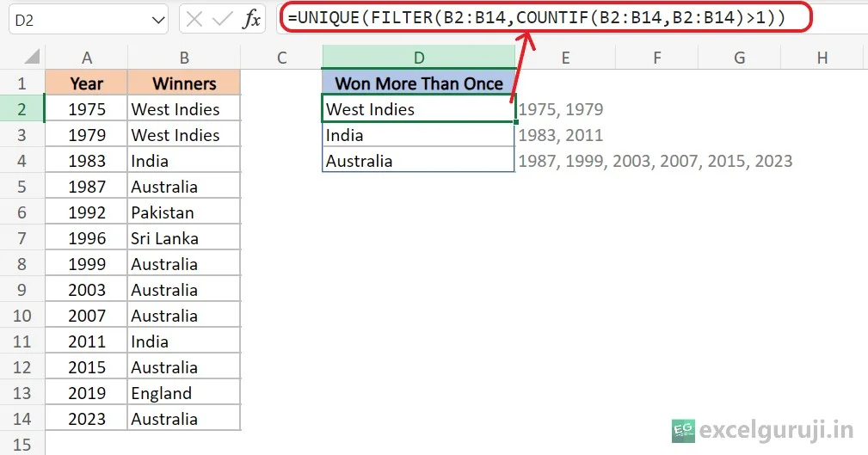Select West Indies in Winners row 2
The width and height of the screenshot is (868, 455).
184,109
